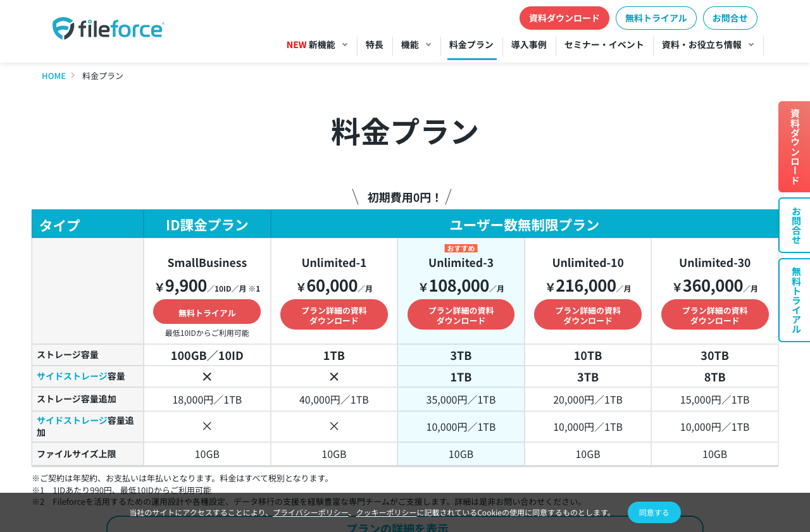Download the Unlimited-30 plan details document
This screenshot has width=810, height=532.
click(x=715, y=314)
